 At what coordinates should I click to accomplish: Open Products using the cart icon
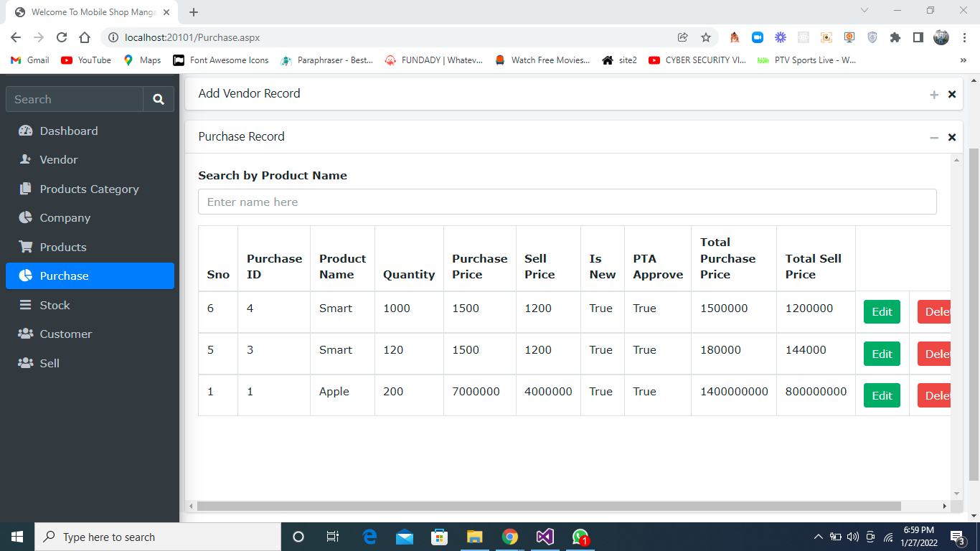[24, 246]
